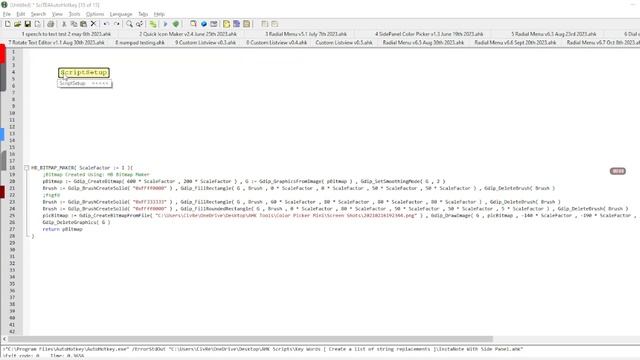The image size is (640, 360).
Task: Click the purple document toolbar icon
Action: click(236, 24)
